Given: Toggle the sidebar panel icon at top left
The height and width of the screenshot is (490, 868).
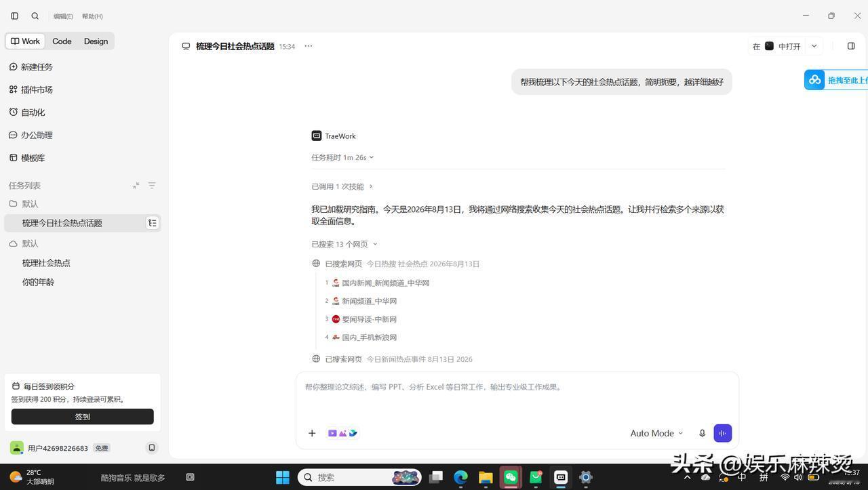Looking at the screenshot, I should coord(14,16).
